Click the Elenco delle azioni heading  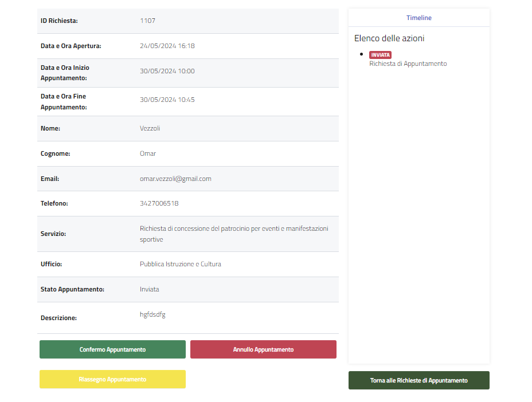(389, 38)
